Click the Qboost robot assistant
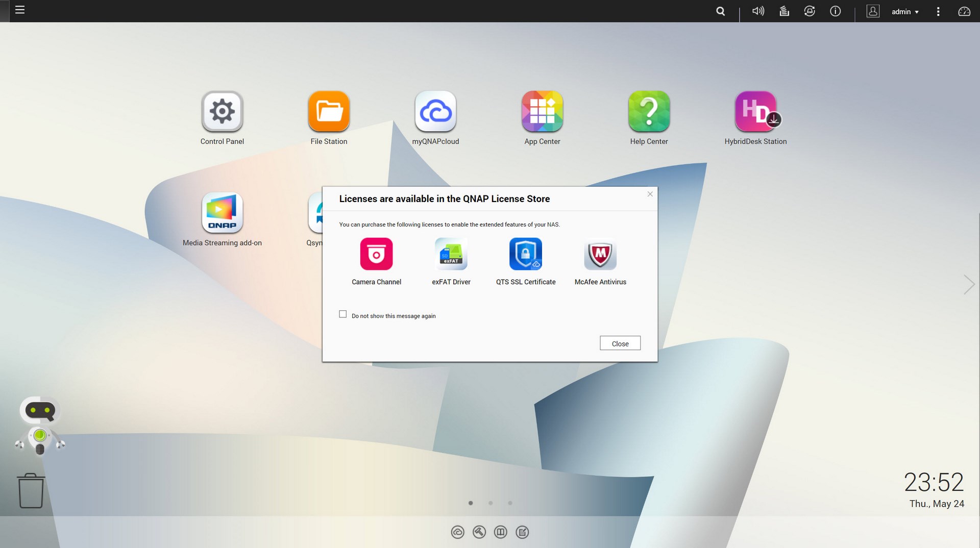980x548 pixels. tap(40, 426)
